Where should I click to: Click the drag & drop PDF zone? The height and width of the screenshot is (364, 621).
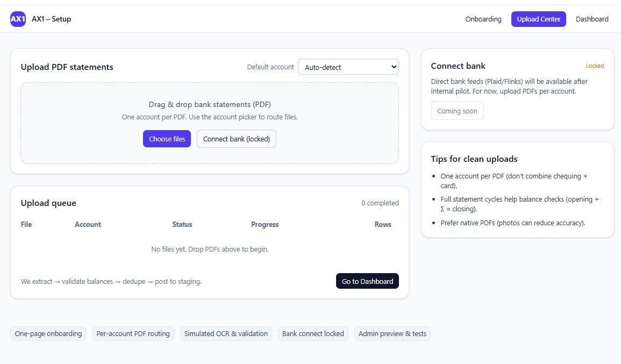click(209, 108)
